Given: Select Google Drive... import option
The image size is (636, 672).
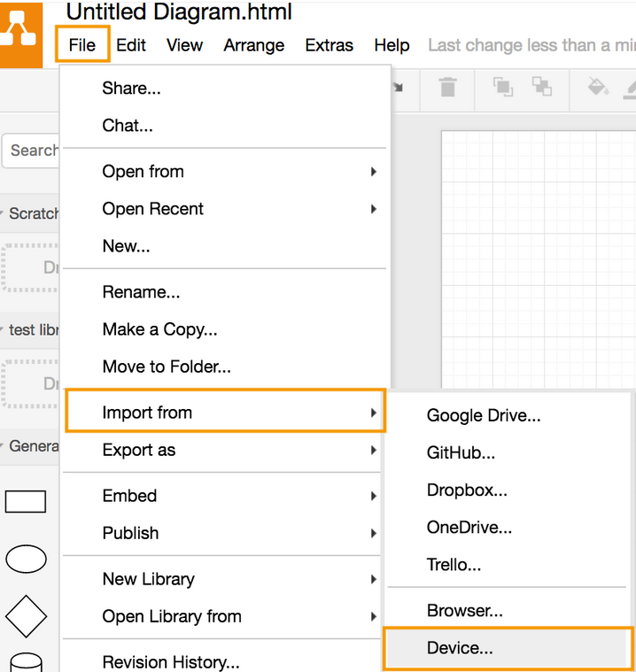Looking at the screenshot, I should point(484,416).
